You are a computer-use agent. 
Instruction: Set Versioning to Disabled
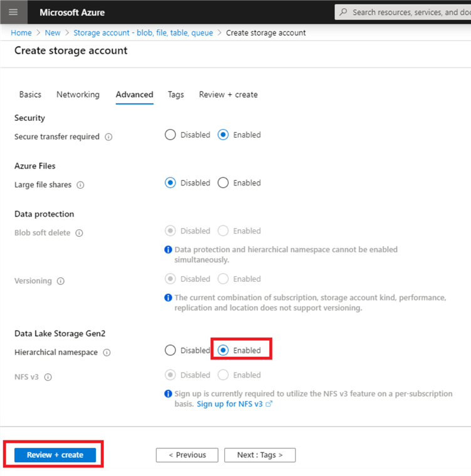[x=170, y=279]
